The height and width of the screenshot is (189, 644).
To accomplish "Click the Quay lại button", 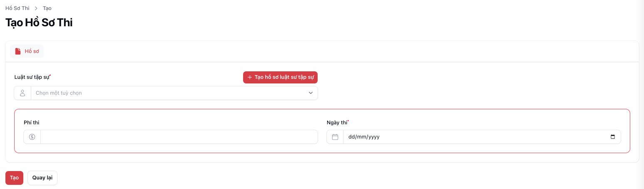I will point(42,178).
